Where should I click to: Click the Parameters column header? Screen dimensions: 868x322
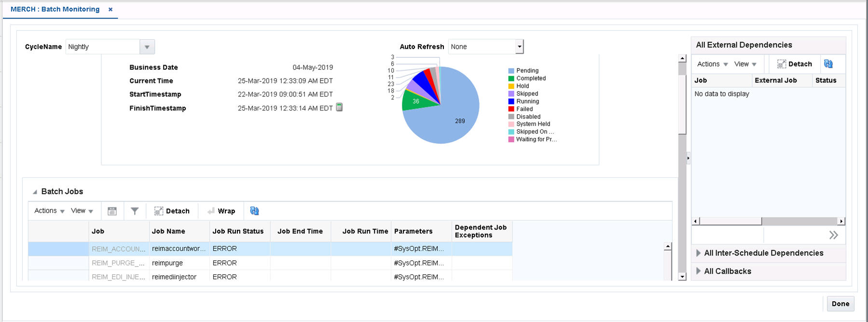422,231
